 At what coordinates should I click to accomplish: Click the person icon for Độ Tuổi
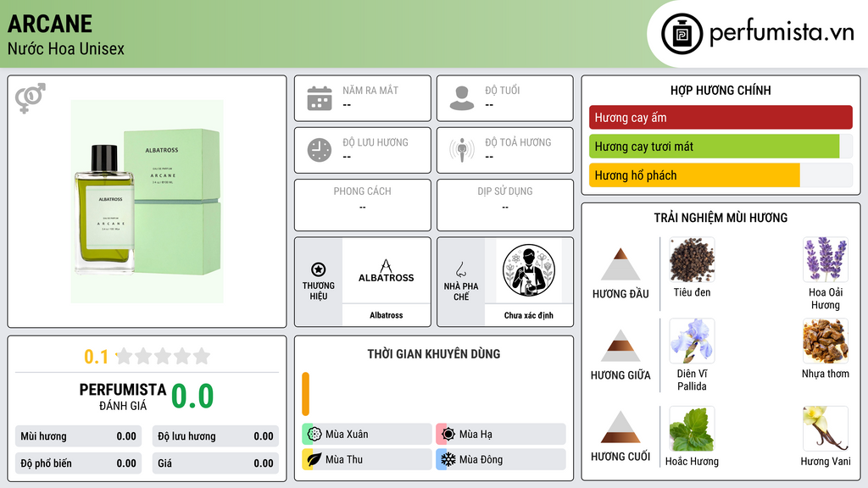coord(462,98)
